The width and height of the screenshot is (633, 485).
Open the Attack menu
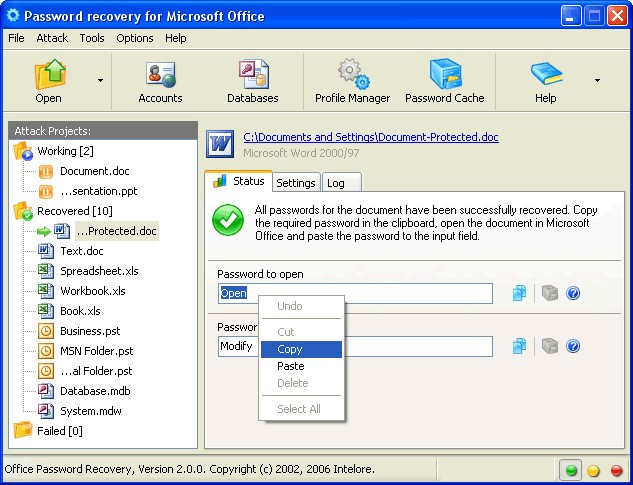coord(52,38)
